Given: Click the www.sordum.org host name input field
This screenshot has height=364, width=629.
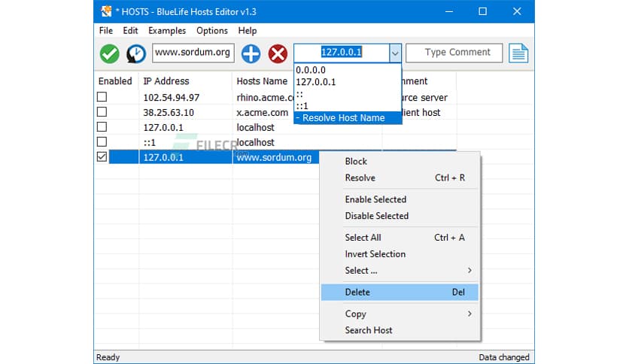Looking at the screenshot, I should [x=193, y=53].
